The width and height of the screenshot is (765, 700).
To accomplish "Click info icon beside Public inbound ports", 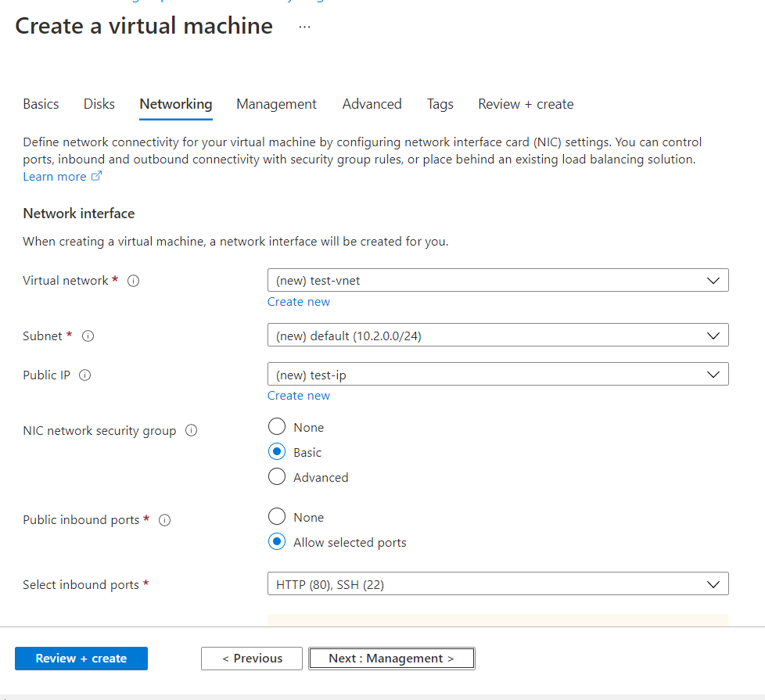I will [164, 521].
